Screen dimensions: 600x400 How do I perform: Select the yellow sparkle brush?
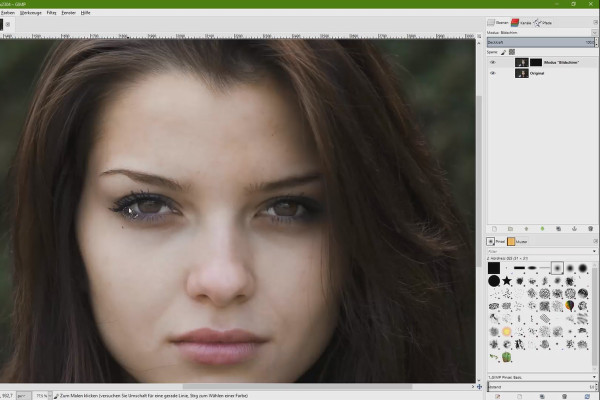pos(507,331)
